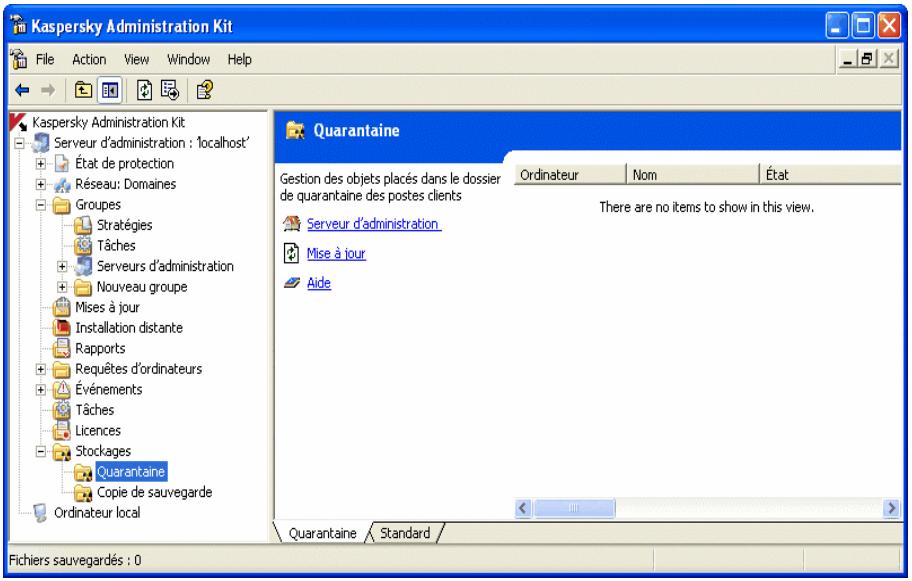Collapse the Stockages node
912x581 pixels.
click(41, 451)
